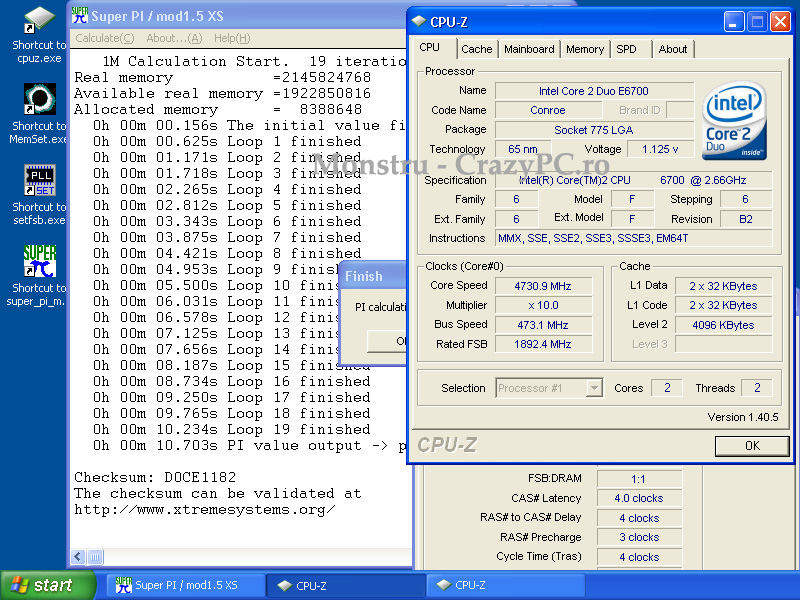Click the Cycle Time (Tras) value 4 clocks
The width and height of the screenshot is (800, 600).
coord(639,557)
